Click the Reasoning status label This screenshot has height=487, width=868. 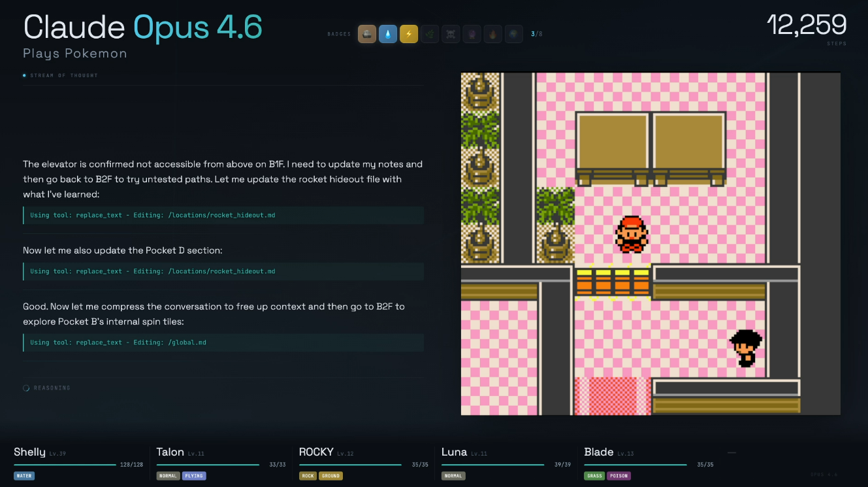click(x=52, y=388)
